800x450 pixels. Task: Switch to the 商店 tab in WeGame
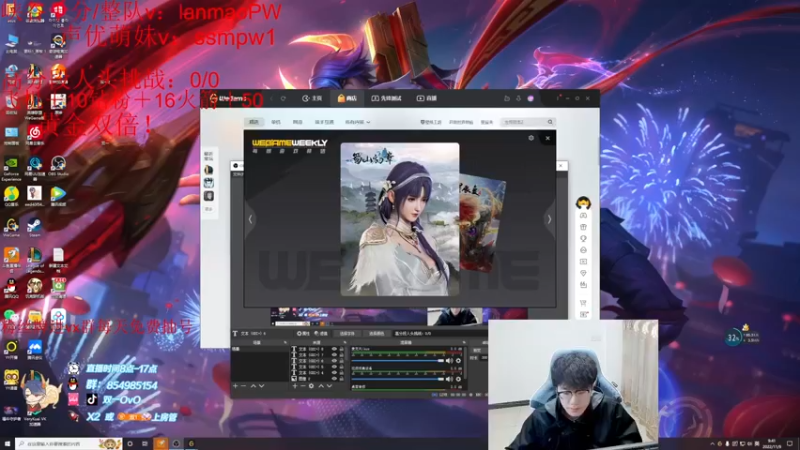pyautogui.click(x=347, y=98)
